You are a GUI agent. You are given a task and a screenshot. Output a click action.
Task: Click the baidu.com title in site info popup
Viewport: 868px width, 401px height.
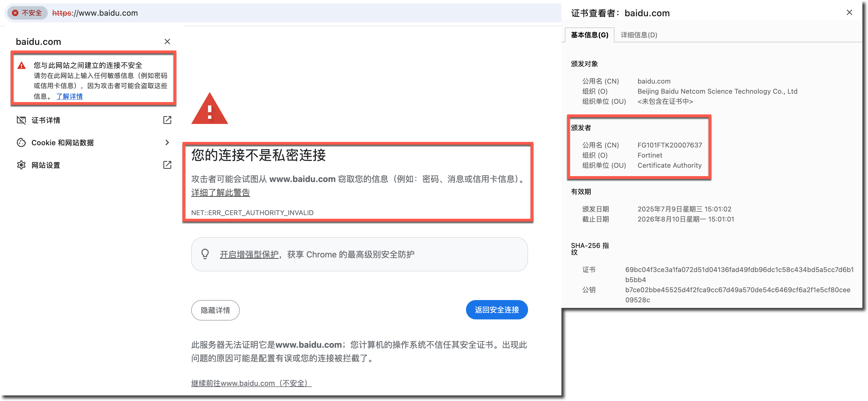click(38, 42)
